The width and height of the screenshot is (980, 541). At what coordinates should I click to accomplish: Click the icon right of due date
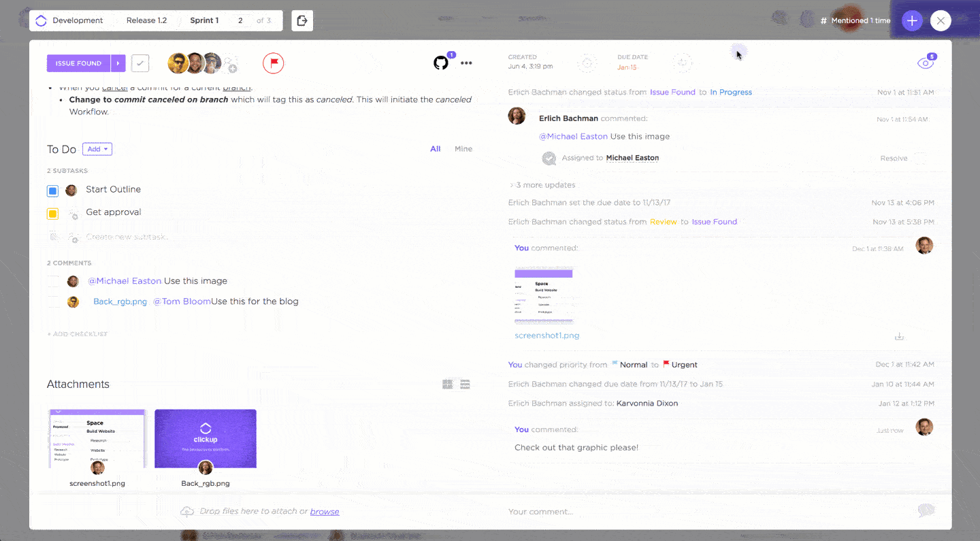pyautogui.click(x=682, y=63)
